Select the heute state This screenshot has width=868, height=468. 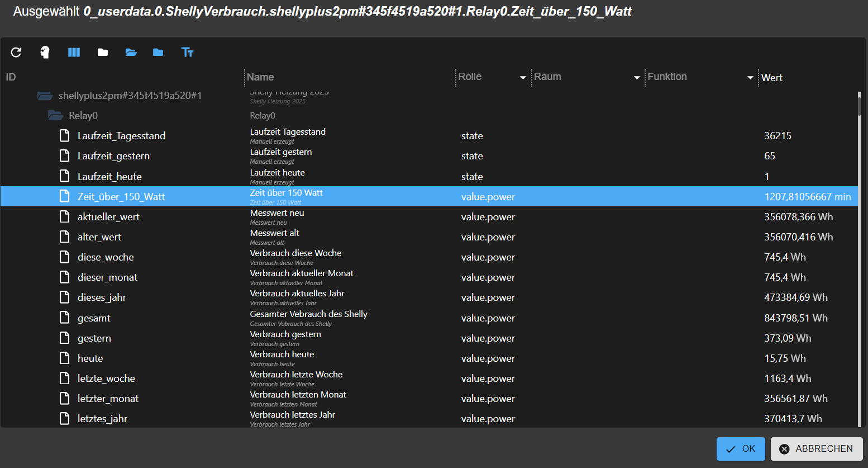(429, 358)
